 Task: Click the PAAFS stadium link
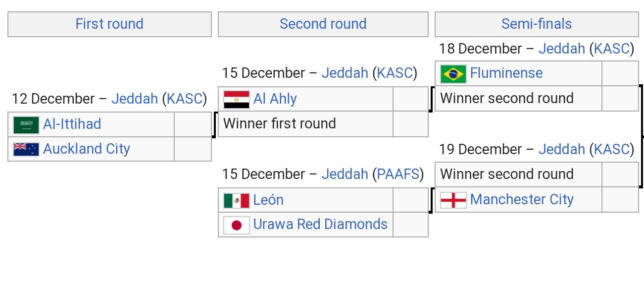tap(398, 174)
